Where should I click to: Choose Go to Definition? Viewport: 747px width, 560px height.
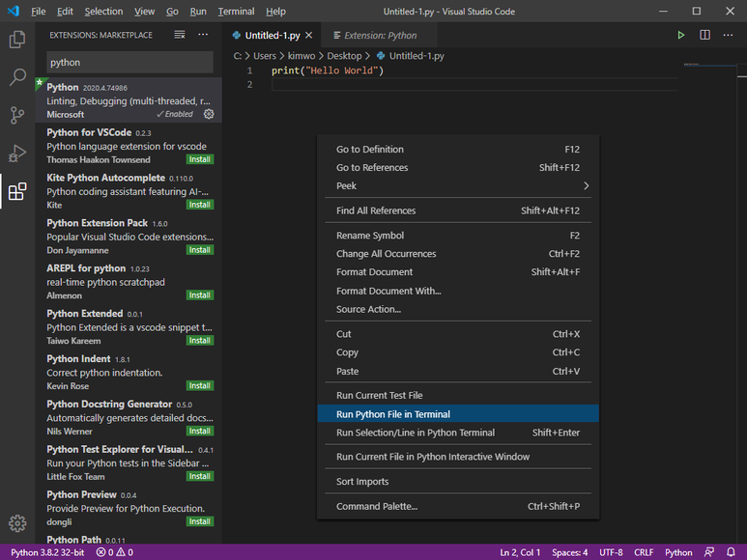tap(458, 150)
